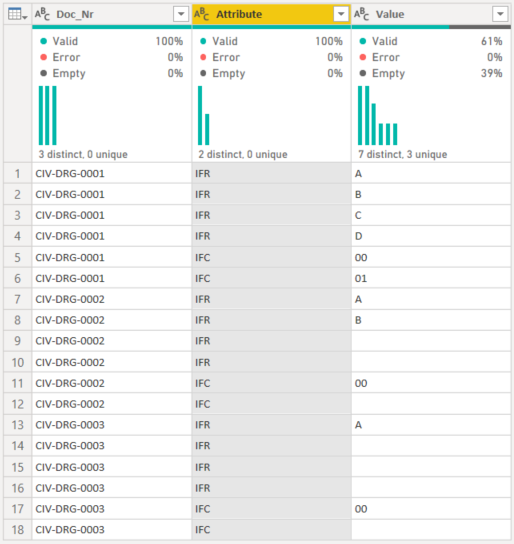The image size is (514, 544).
Task: Select the Doc_Nr column header
Action: (112, 14)
